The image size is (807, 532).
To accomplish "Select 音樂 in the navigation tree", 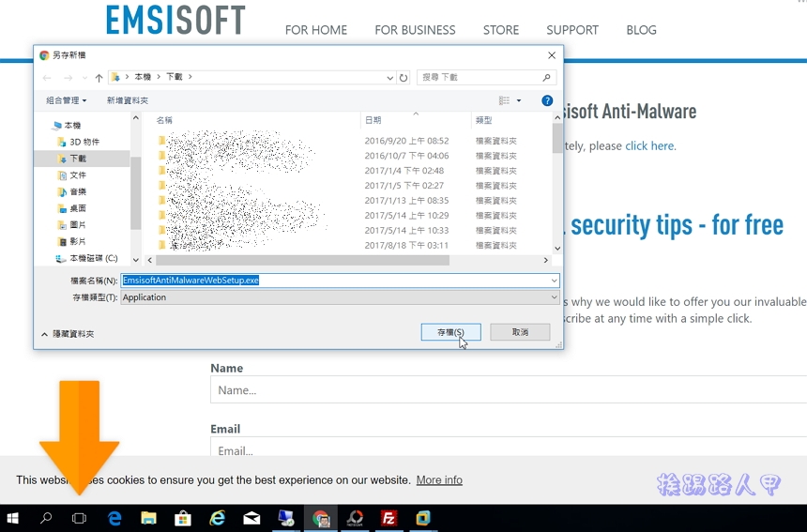I will pyautogui.click(x=72, y=191).
